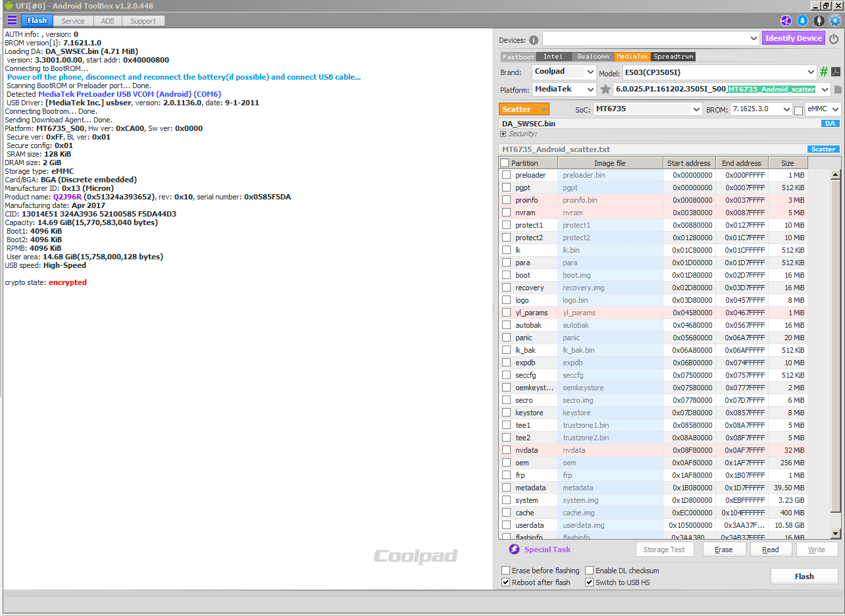Viewport: 845px width, 616px height.
Task: Open the hamburger main menu
Action: click(12, 20)
